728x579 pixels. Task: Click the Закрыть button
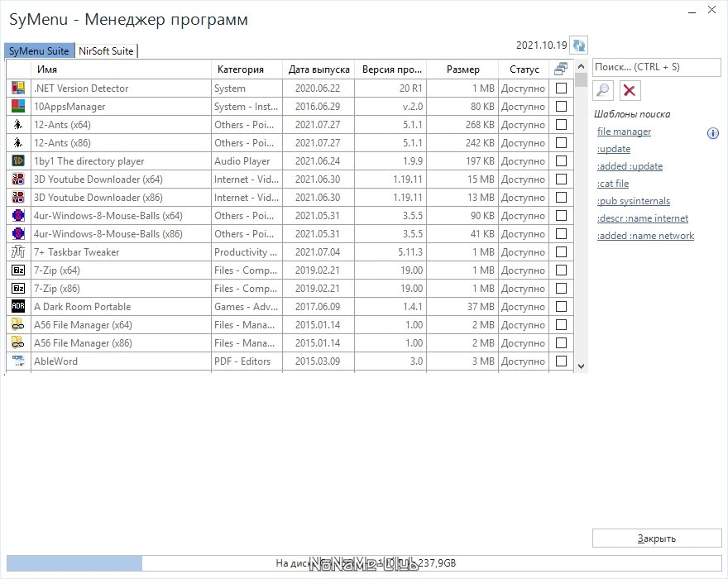click(657, 538)
